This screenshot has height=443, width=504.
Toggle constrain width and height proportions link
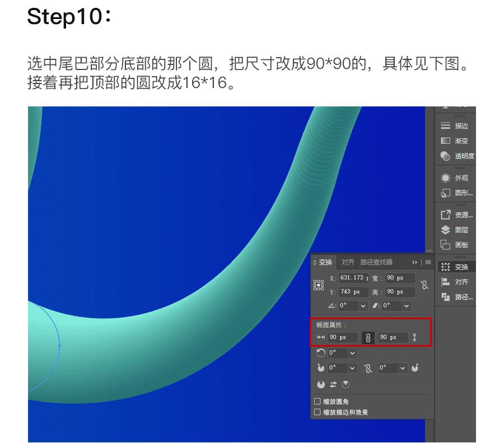(x=424, y=285)
